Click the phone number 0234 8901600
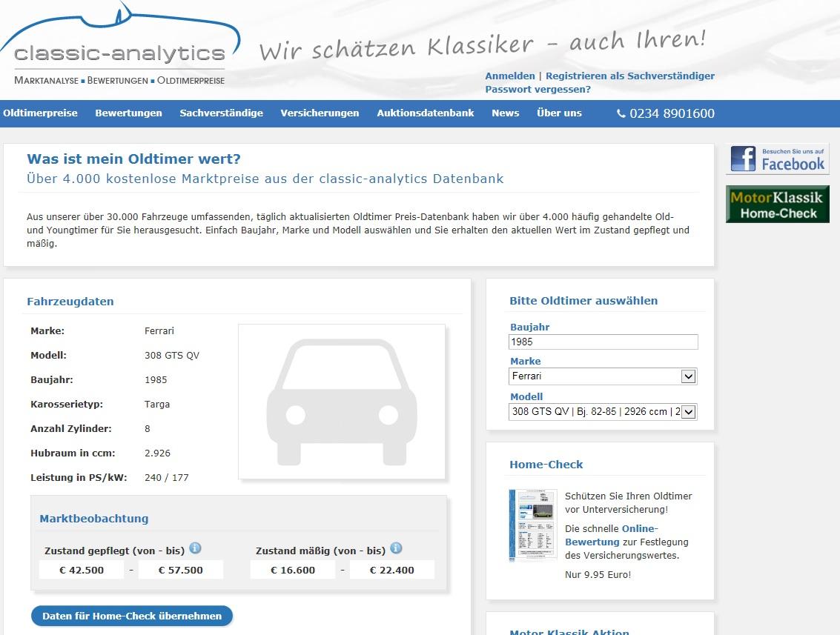The width and height of the screenshot is (840, 635). point(665,113)
